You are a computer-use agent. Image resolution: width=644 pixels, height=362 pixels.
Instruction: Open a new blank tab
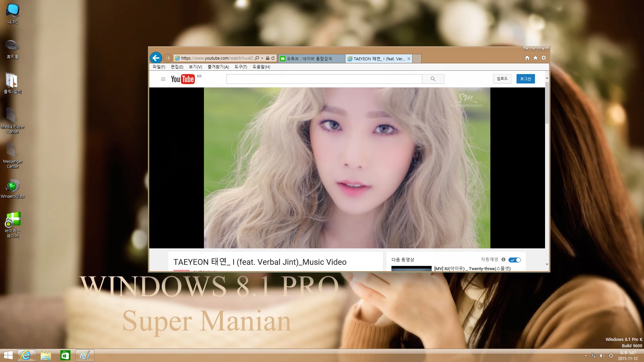pyautogui.click(x=417, y=59)
